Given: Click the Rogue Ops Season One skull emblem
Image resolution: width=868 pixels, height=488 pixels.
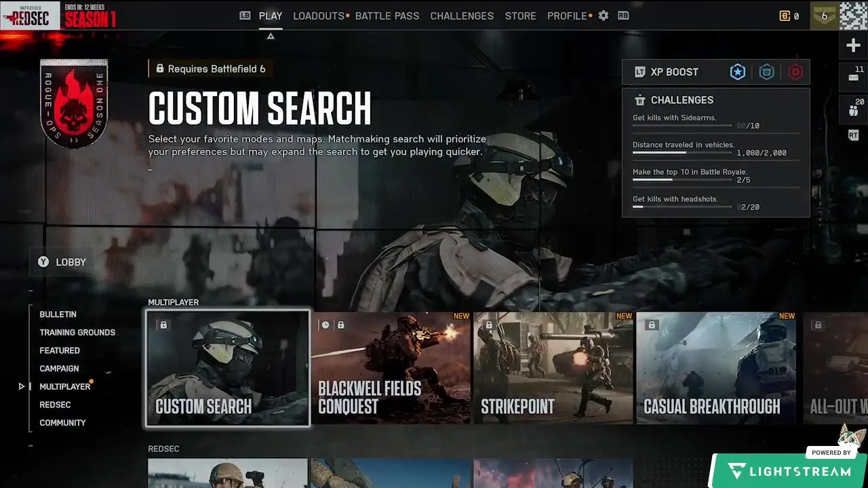Looking at the screenshot, I should pyautogui.click(x=74, y=103).
